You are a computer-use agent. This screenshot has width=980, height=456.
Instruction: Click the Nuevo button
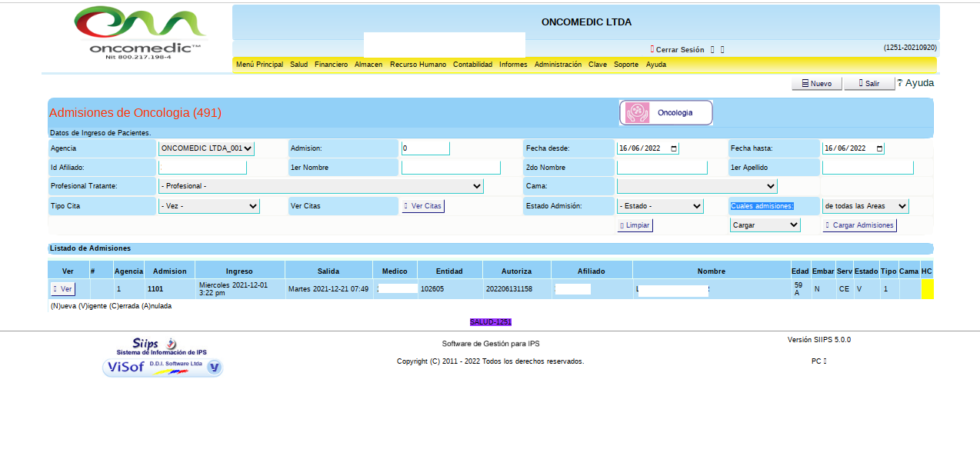coord(817,84)
